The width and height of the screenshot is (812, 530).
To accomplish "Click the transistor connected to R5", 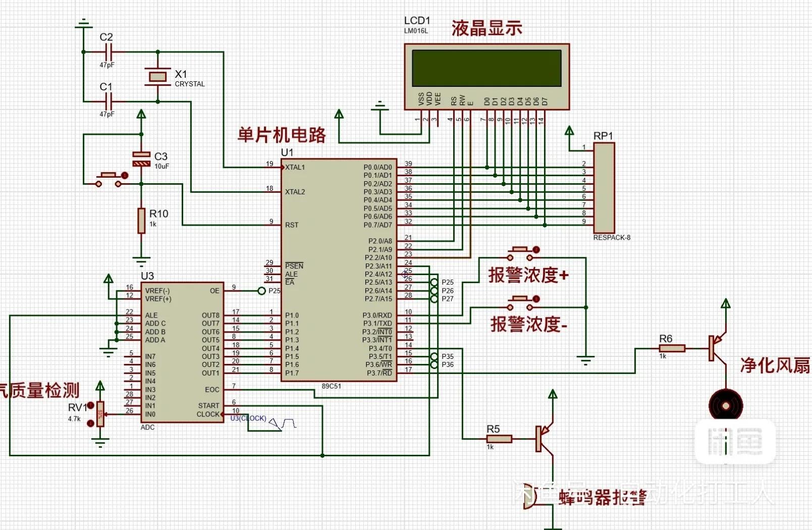I will (x=544, y=439).
